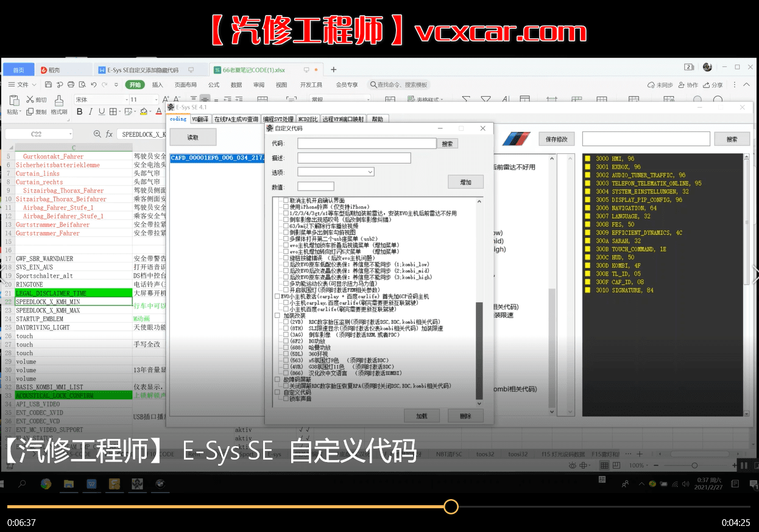Click the video progress slider handle
The height and width of the screenshot is (532, 759).
point(451,506)
